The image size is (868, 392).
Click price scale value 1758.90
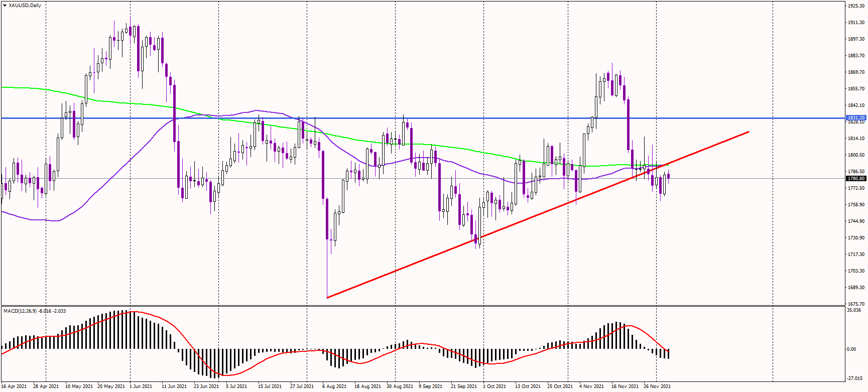tap(856, 205)
